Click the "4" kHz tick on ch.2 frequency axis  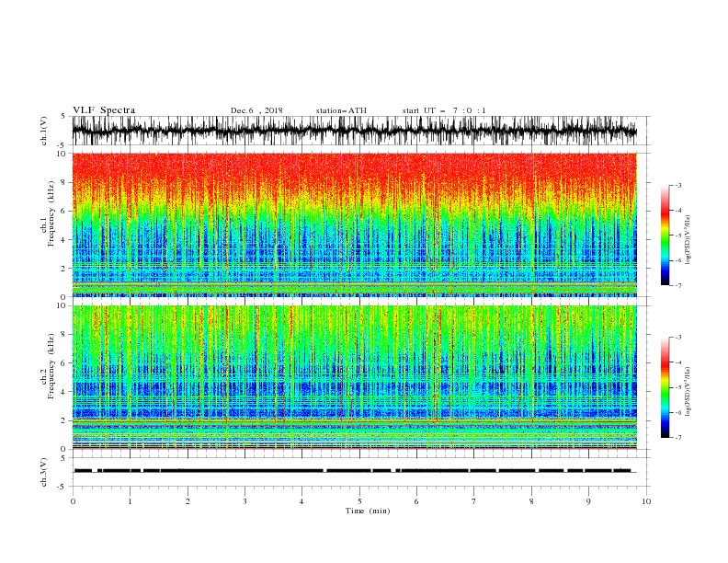coord(63,392)
